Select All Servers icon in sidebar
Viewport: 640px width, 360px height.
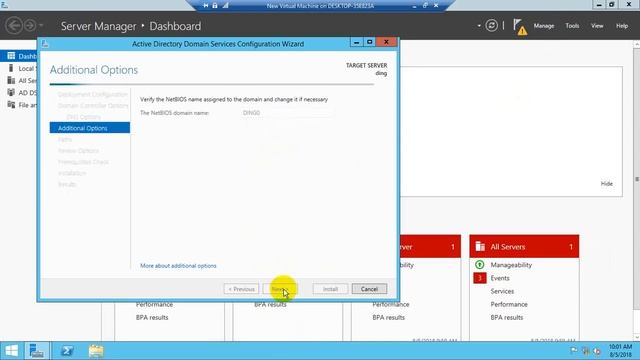pyautogui.click(x=11, y=80)
